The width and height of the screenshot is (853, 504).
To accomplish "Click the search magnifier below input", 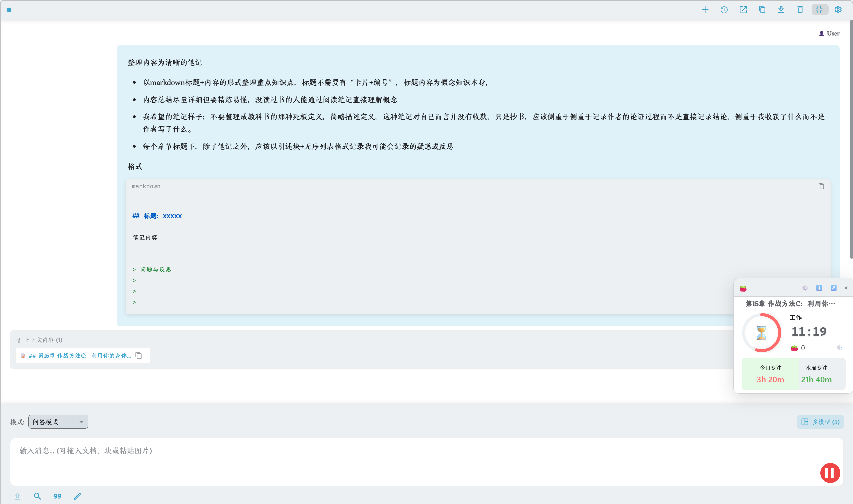I will tap(37, 496).
